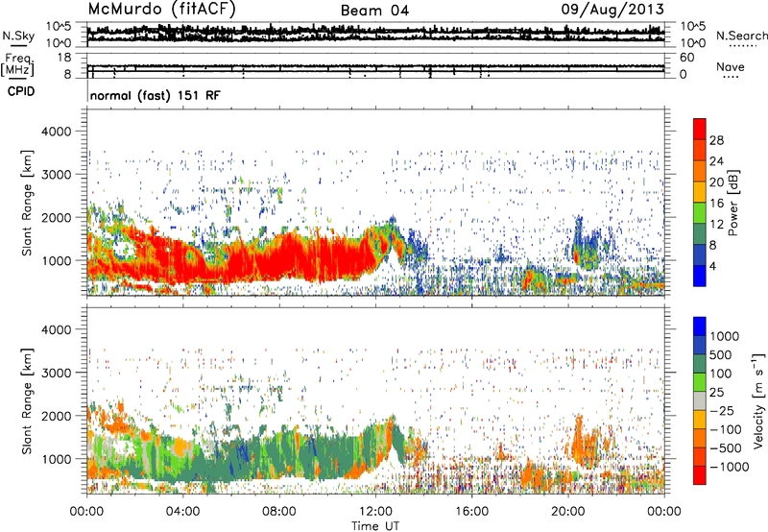The height and width of the screenshot is (532, 768).
Task: Click the "4000" tick of the power panel
Action: [57, 132]
